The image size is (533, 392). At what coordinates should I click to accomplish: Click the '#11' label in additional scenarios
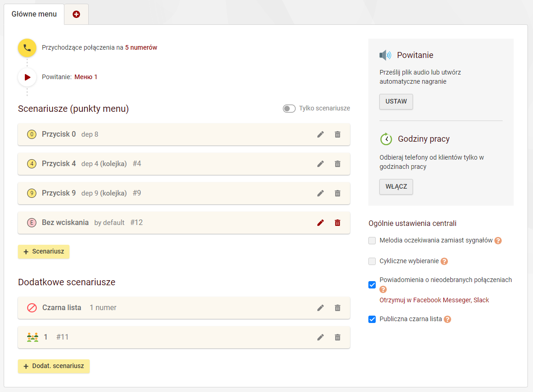(62, 337)
